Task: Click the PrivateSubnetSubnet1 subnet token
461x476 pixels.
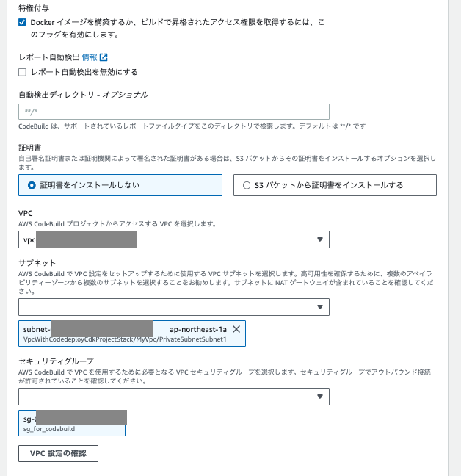Action: [132, 333]
